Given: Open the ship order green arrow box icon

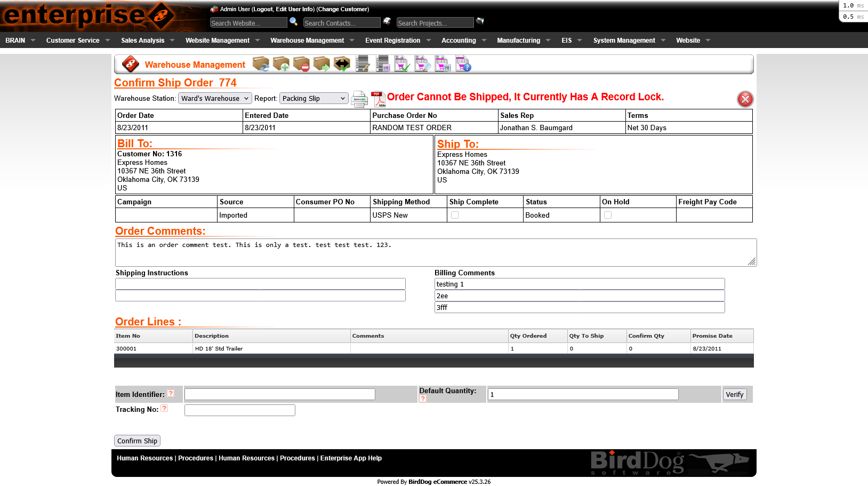Looking at the screenshot, I should point(322,63).
